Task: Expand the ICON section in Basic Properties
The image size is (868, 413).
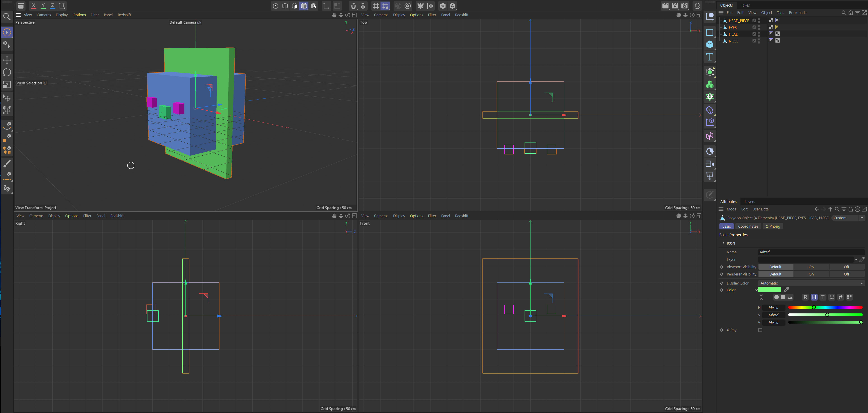Action: 723,243
